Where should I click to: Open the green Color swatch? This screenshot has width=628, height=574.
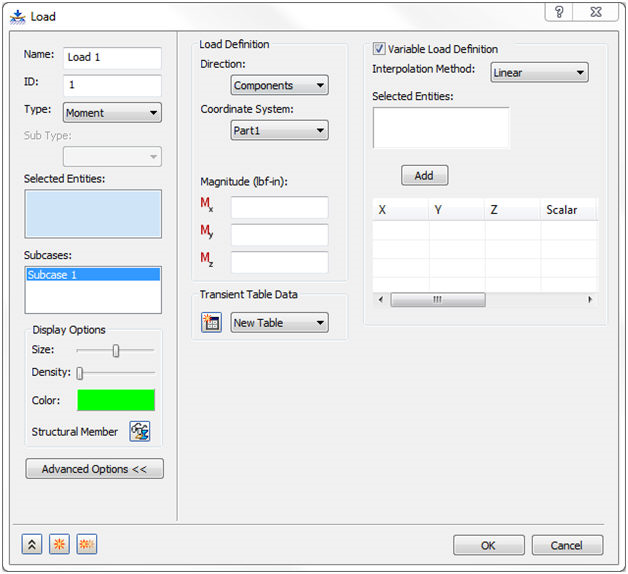(x=116, y=400)
